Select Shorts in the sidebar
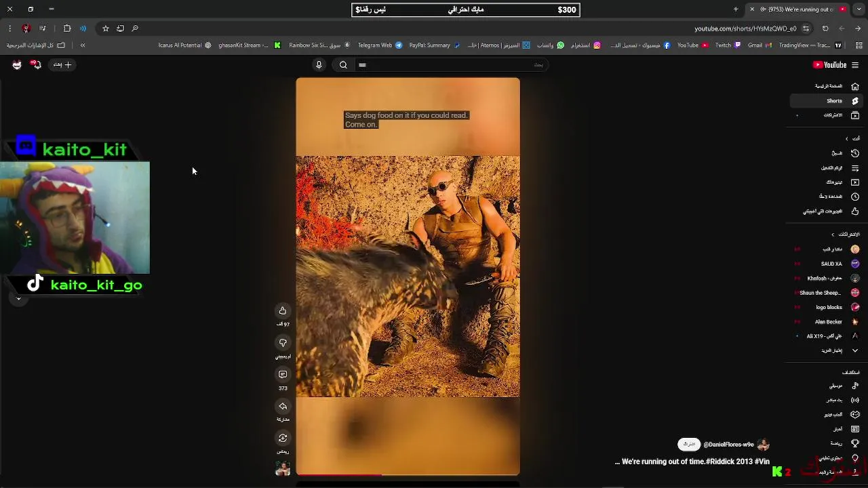 coord(828,101)
